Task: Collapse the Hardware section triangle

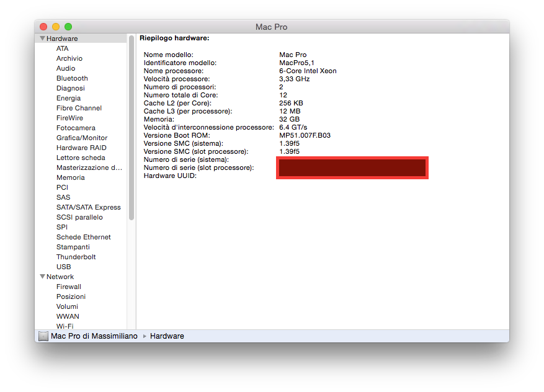Action: tap(42, 38)
